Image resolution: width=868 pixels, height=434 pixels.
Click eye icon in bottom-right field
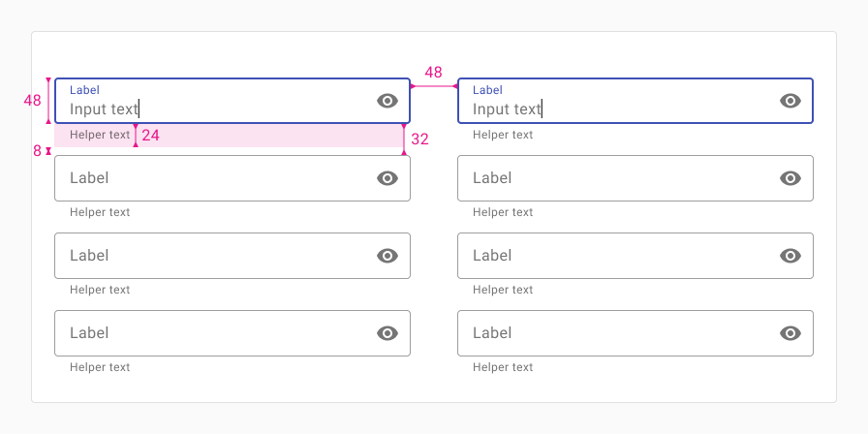[790, 333]
